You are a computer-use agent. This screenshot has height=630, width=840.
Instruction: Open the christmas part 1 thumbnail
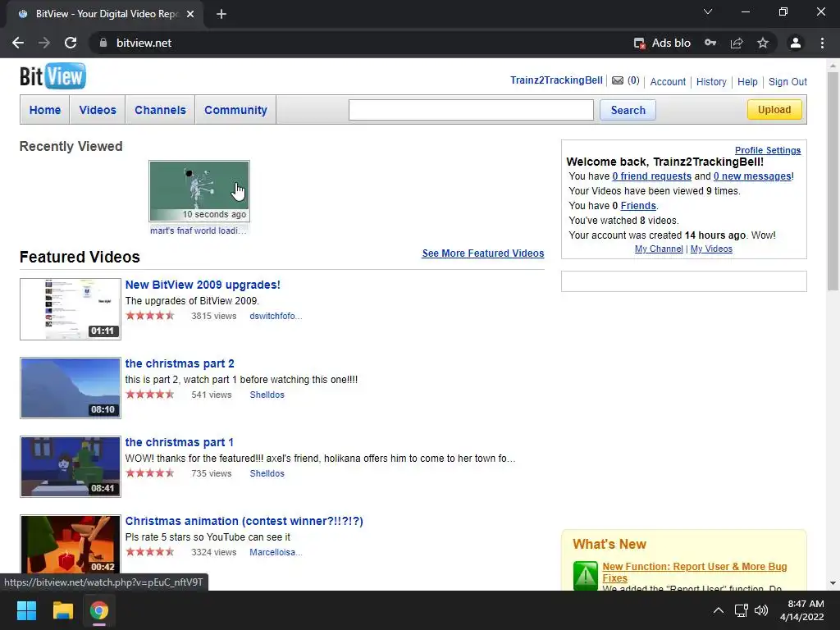click(x=71, y=467)
